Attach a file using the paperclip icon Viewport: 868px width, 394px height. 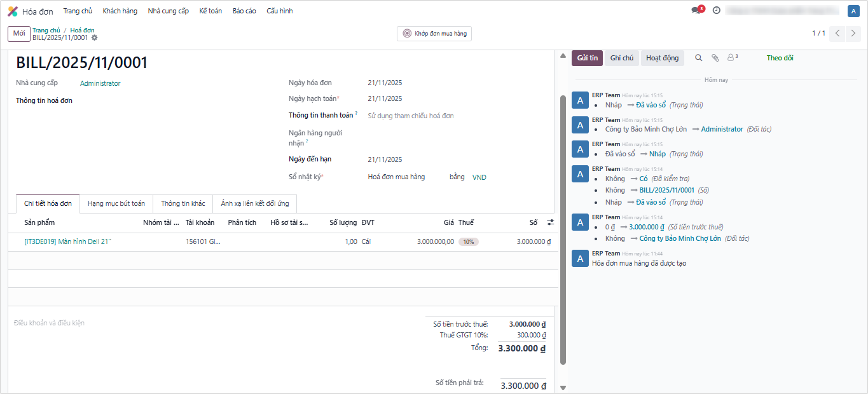pos(715,58)
